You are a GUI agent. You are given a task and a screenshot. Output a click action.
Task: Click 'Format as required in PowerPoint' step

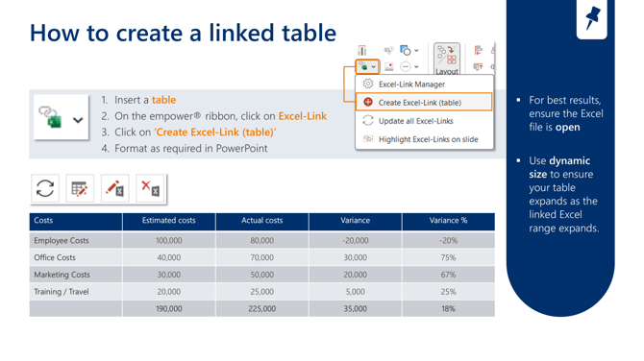191,148
